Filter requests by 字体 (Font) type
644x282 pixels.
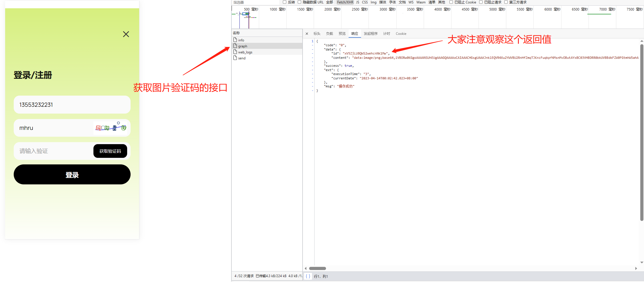393,2
